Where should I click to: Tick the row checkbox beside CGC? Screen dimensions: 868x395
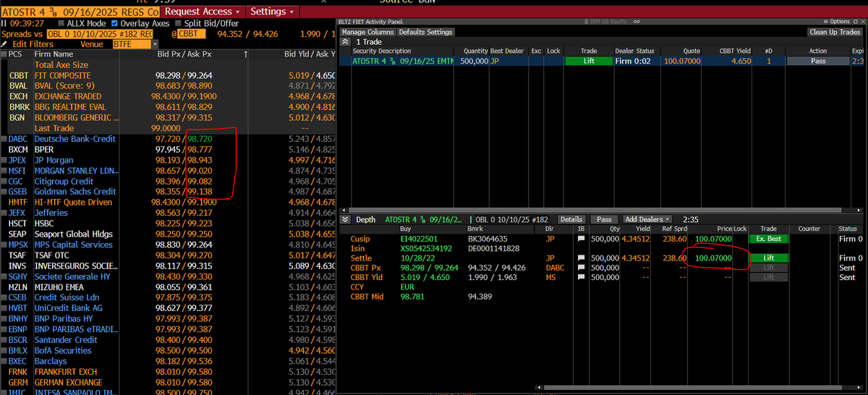click(4, 181)
